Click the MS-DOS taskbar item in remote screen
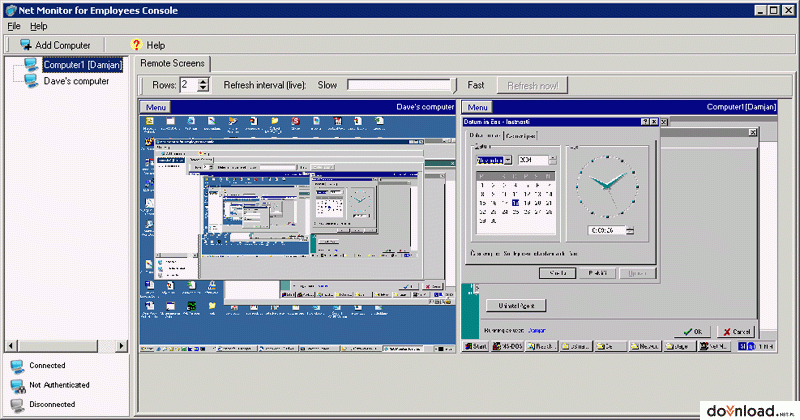Image resolution: width=800 pixels, height=420 pixels. tap(507, 347)
